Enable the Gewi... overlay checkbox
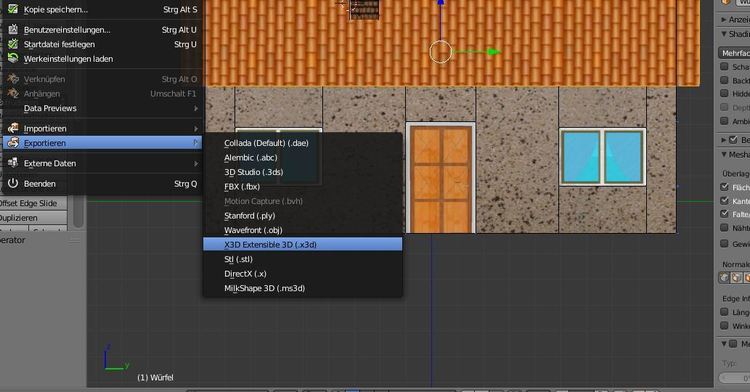Screen dimensions: 750x392 click(725, 244)
